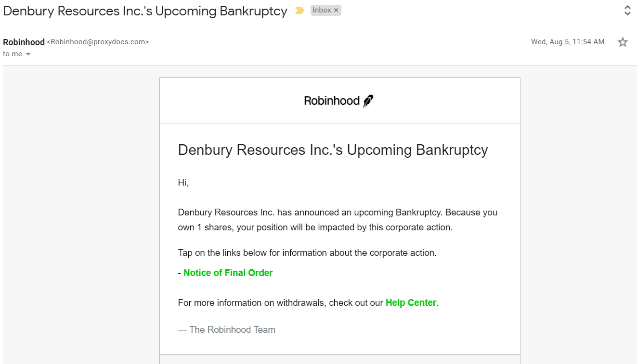Click the Robinhood feather logo icon
The image size is (637, 364).
(x=368, y=101)
